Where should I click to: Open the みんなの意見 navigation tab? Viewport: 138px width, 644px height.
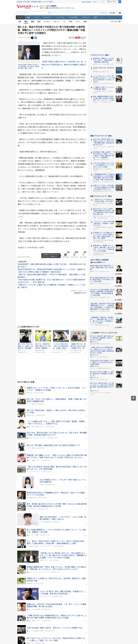coord(73,17)
